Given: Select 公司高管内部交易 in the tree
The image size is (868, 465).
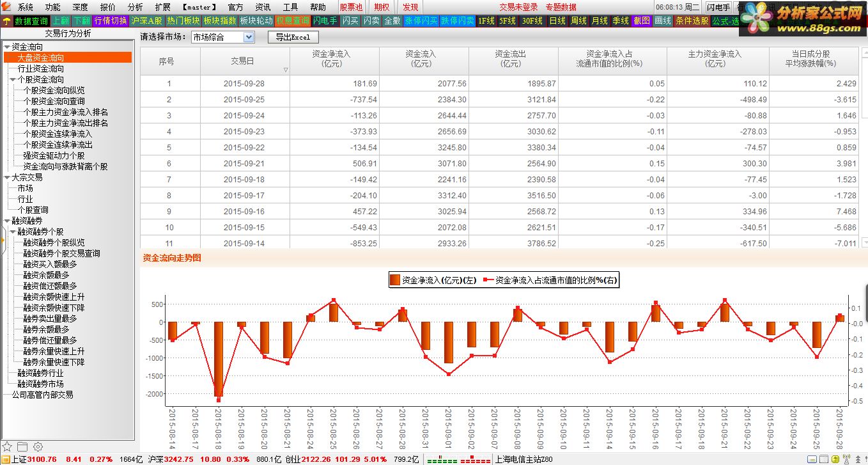Looking at the screenshot, I should 43,395.
